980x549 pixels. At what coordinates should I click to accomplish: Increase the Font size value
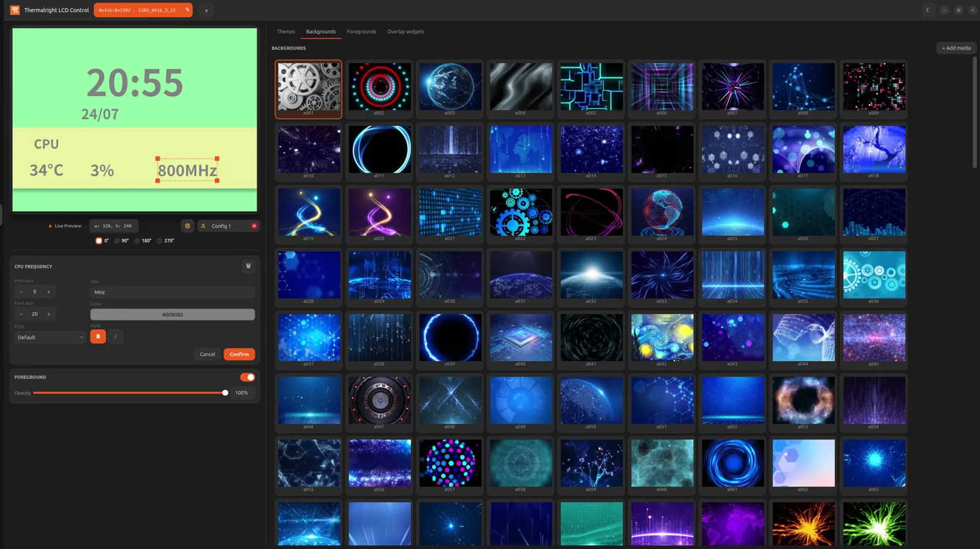point(49,314)
